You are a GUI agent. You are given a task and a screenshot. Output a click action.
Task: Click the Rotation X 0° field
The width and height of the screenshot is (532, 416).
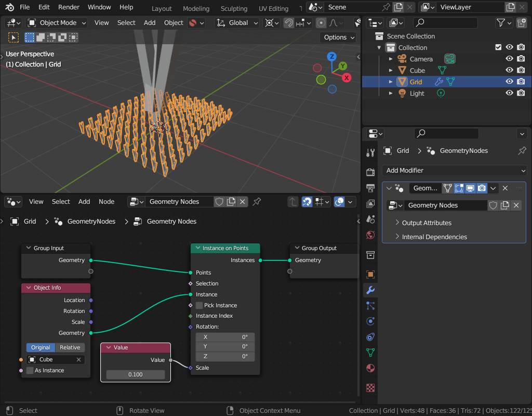point(225,337)
